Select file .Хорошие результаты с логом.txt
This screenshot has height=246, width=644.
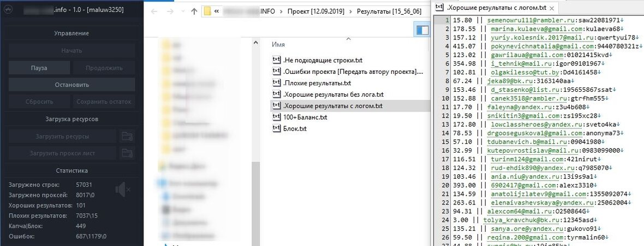(333, 106)
